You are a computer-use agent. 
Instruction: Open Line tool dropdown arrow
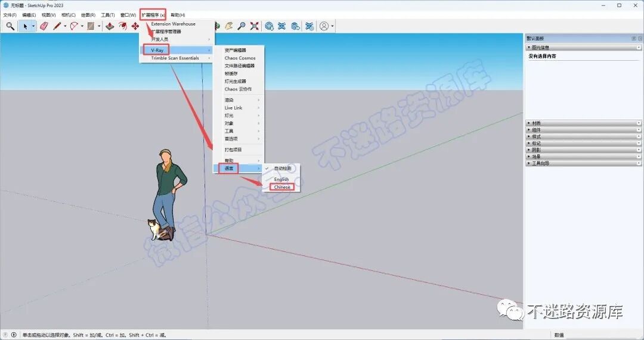pos(65,26)
